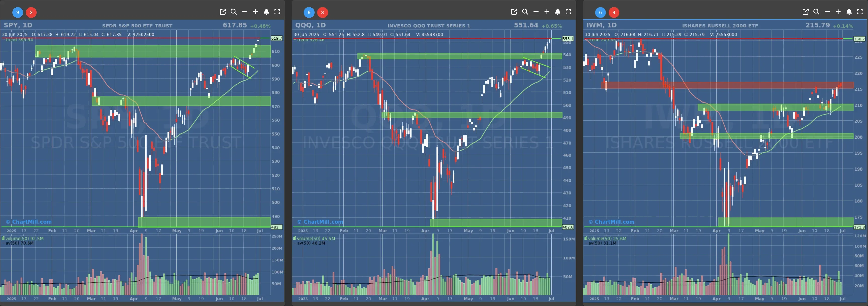Set an alert with IWM bell icon
Image resolution: width=868 pixels, height=306 pixels.
[849, 12]
